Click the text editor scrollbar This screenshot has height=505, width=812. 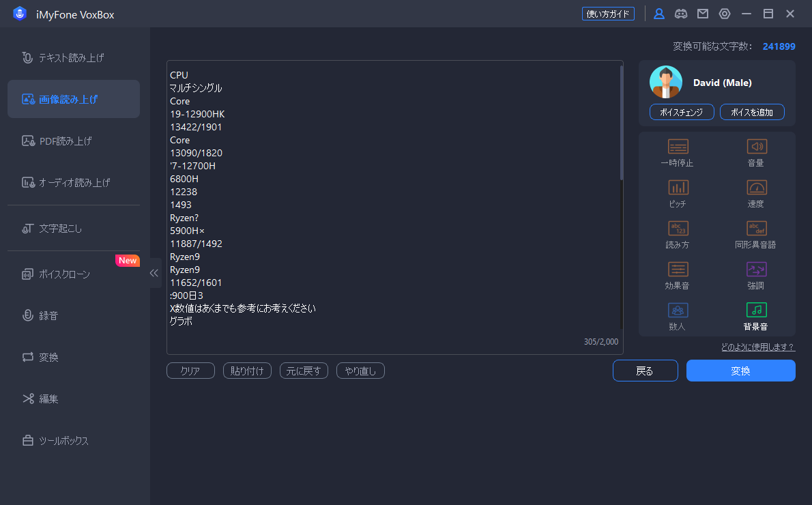click(622, 124)
